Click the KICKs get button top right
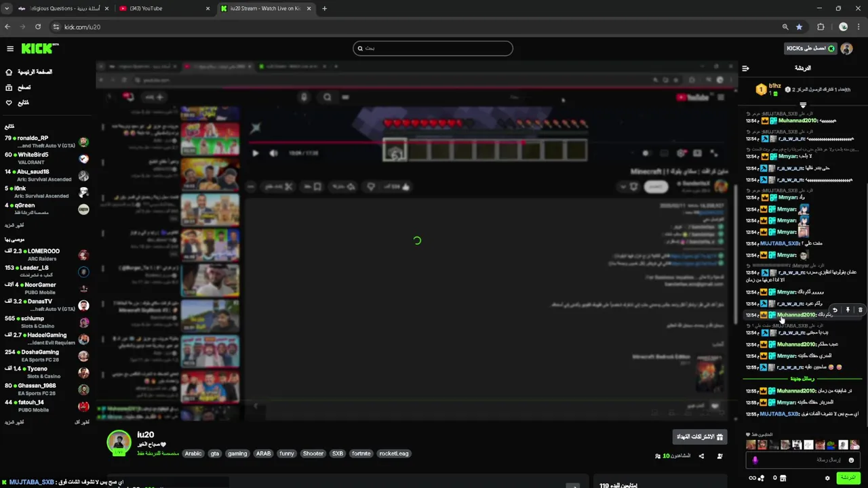This screenshot has height=488, width=868. pyautogui.click(x=810, y=48)
